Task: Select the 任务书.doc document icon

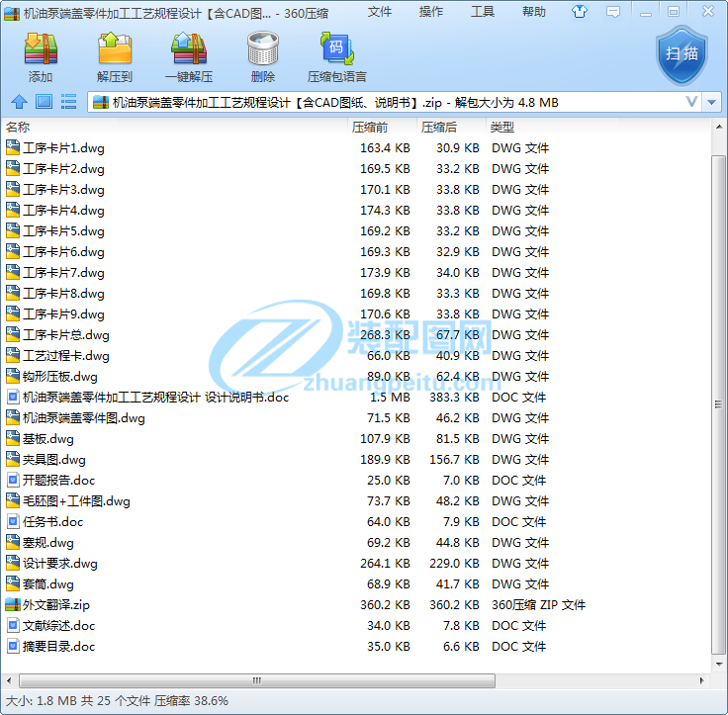Action: 14,521
